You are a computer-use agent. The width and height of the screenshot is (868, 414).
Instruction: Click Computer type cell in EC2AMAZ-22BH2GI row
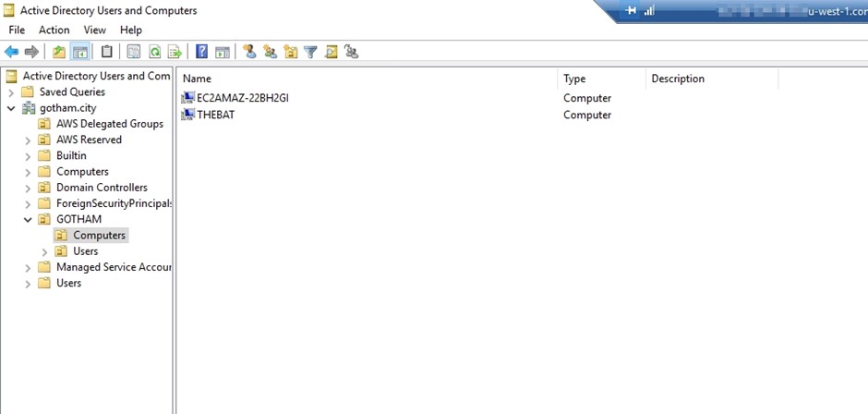point(586,98)
